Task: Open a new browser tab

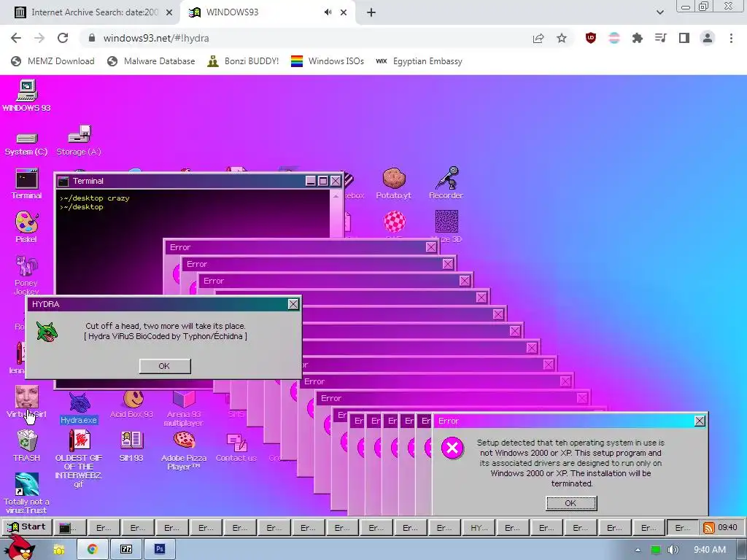Action: (x=371, y=12)
